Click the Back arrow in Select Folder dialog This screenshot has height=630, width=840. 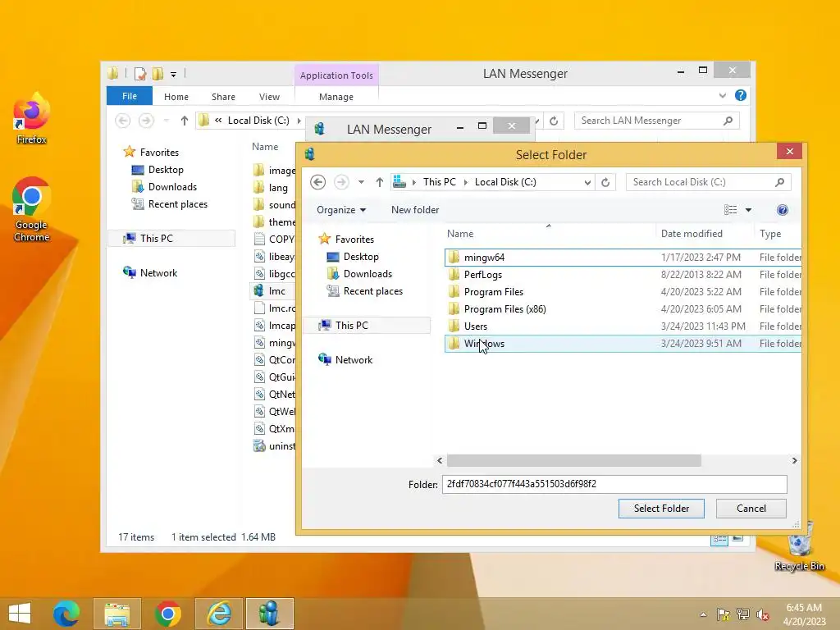(317, 182)
